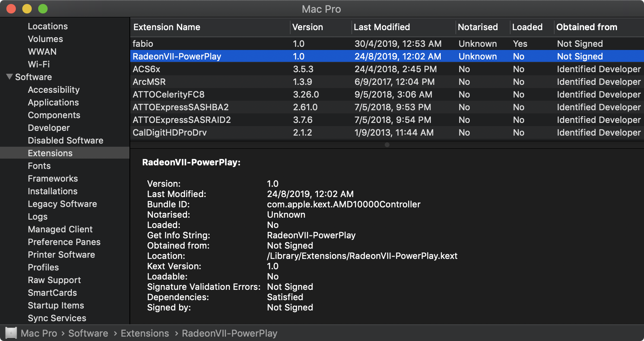Viewport: 644px width, 341px height.
Task: Sort table by Notarised column
Action: [478, 27]
